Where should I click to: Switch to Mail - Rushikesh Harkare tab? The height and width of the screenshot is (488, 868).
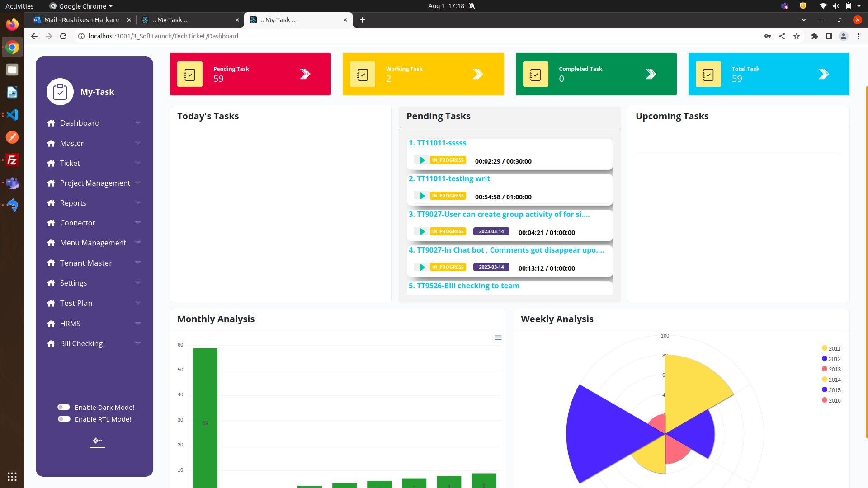pos(82,20)
